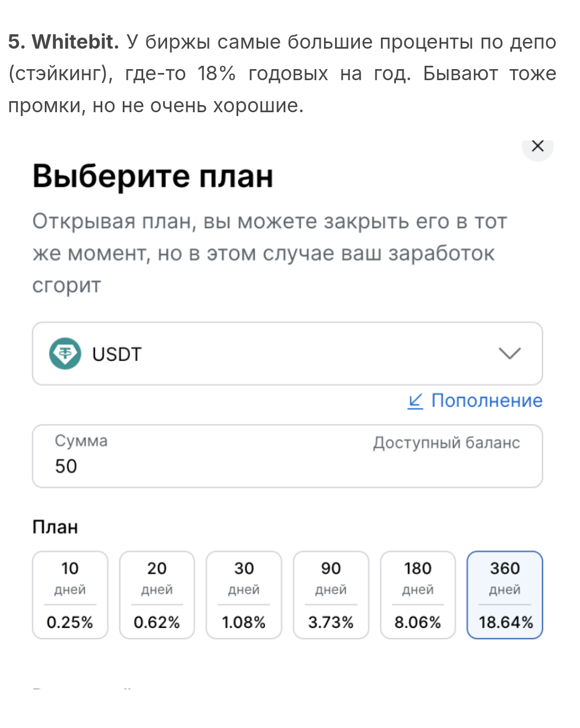Expand the currency chevron arrow
Screen dimensions: 580x728
509,353
